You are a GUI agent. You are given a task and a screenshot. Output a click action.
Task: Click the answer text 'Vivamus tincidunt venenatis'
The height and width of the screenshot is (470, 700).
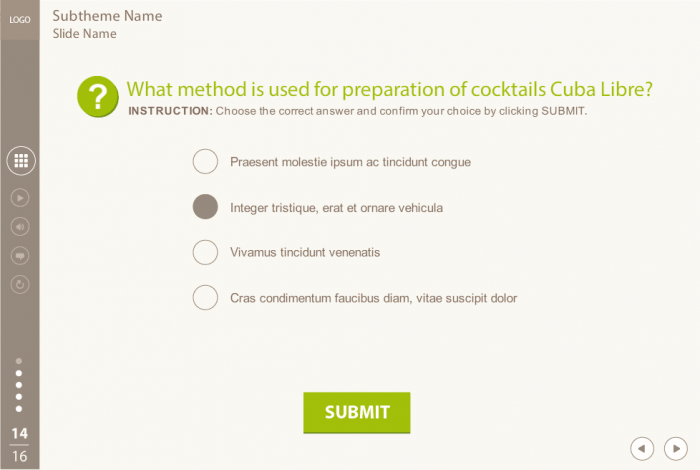(305, 252)
